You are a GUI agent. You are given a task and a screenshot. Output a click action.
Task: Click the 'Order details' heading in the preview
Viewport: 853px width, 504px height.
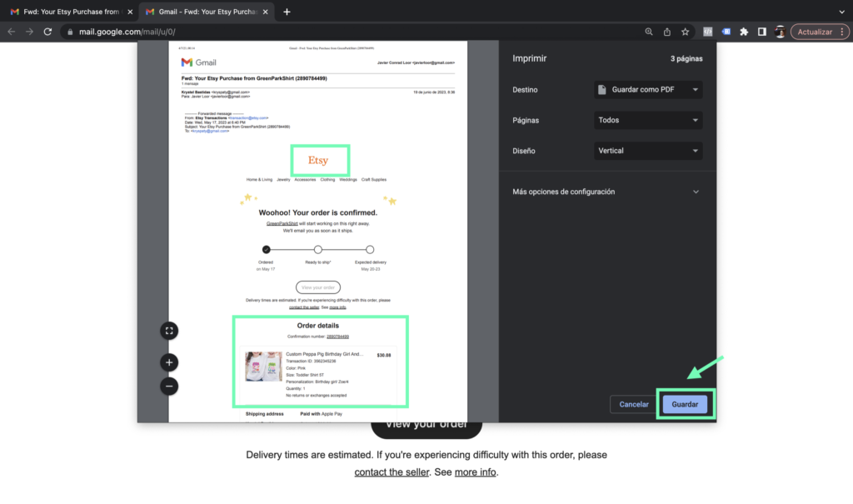pos(317,326)
